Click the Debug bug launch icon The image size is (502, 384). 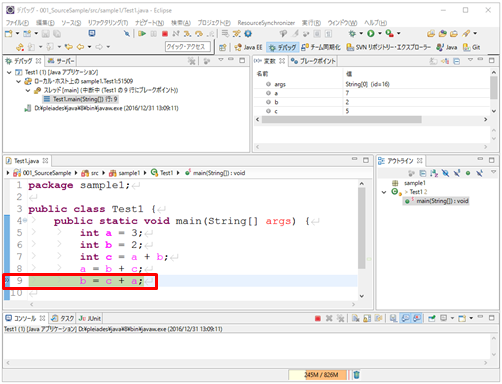(x=352, y=33)
